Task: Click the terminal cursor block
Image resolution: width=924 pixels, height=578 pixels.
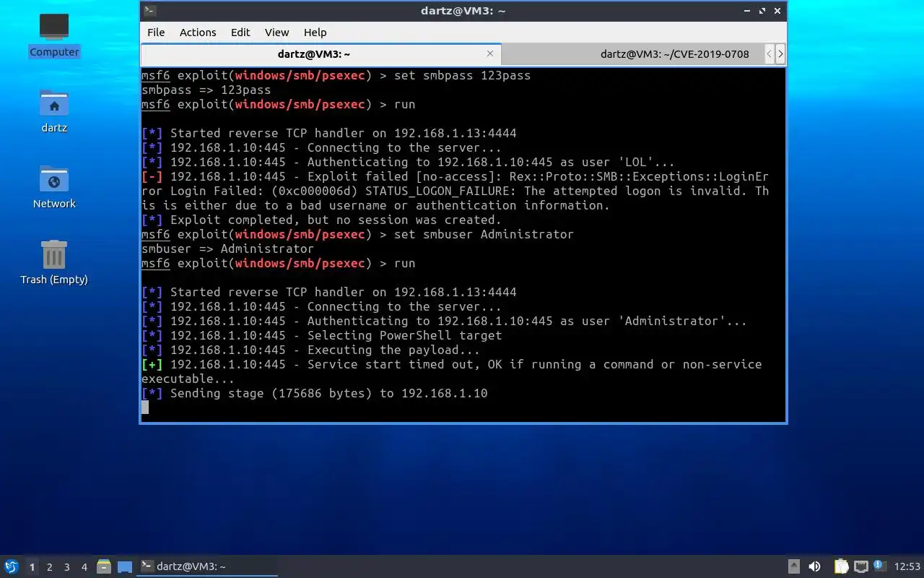Action: point(145,407)
